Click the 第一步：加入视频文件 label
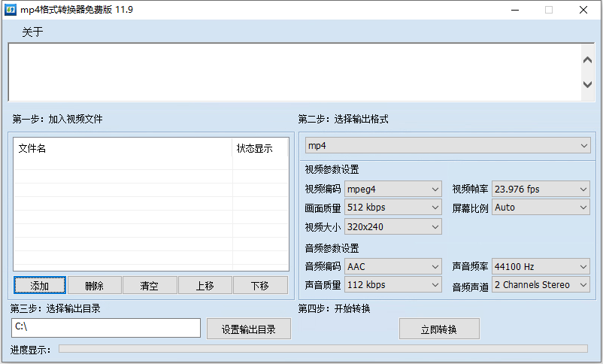 pyautogui.click(x=57, y=119)
